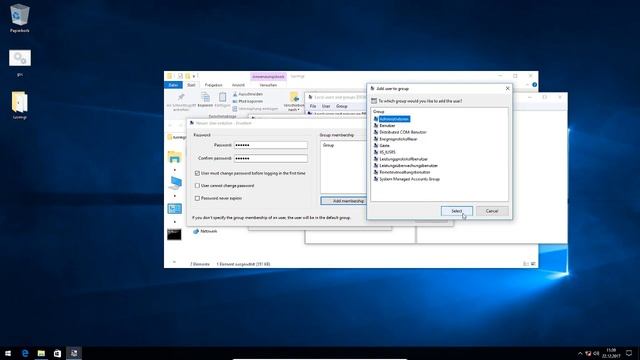Open File Explorer from taskbar
The width and height of the screenshot is (640, 360).
[41, 353]
